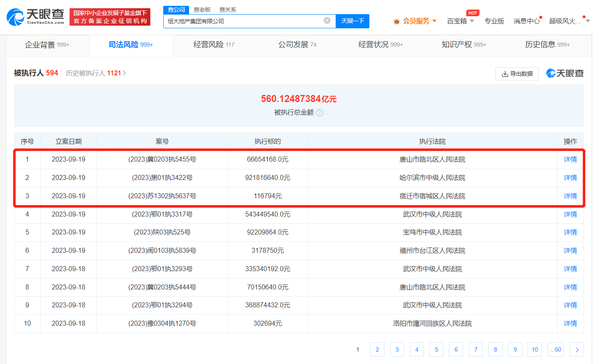The image size is (593, 364).
Task: Select the 查老板 search tab
Action: pyautogui.click(x=202, y=10)
